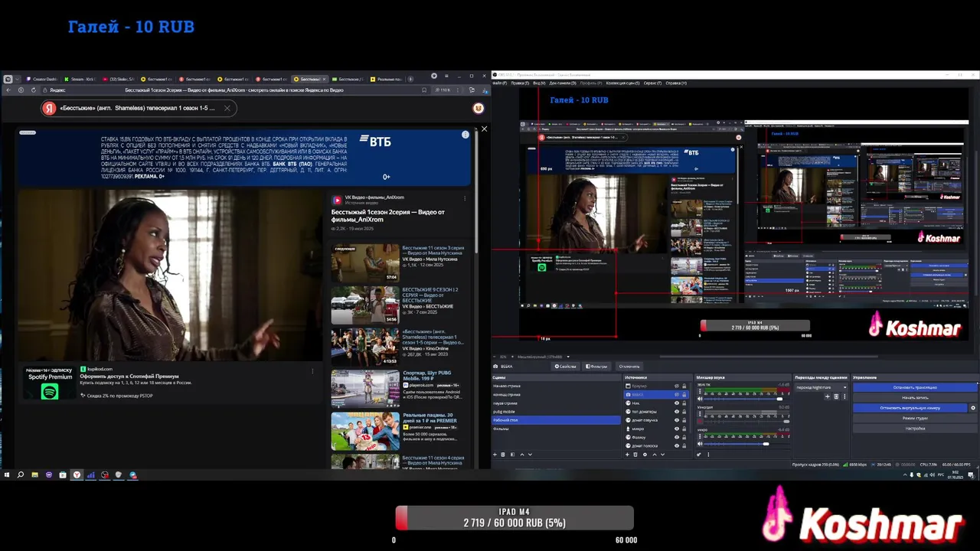Switch to the Stream - Kick browser tab
Viewport: 980px width, 551px height.
[x=80, y=79]
